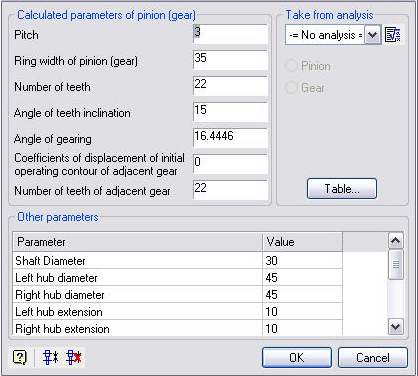The height and width of the screenshot is (376, 418).
Task: Click the Pitch input field
Action: click(x=230, y=34)
